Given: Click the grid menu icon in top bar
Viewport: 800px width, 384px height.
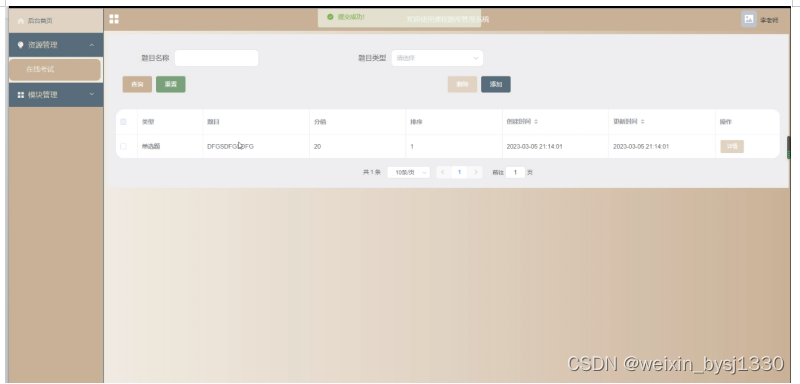Looking at the screenshot, I should [x=114, y=19].
